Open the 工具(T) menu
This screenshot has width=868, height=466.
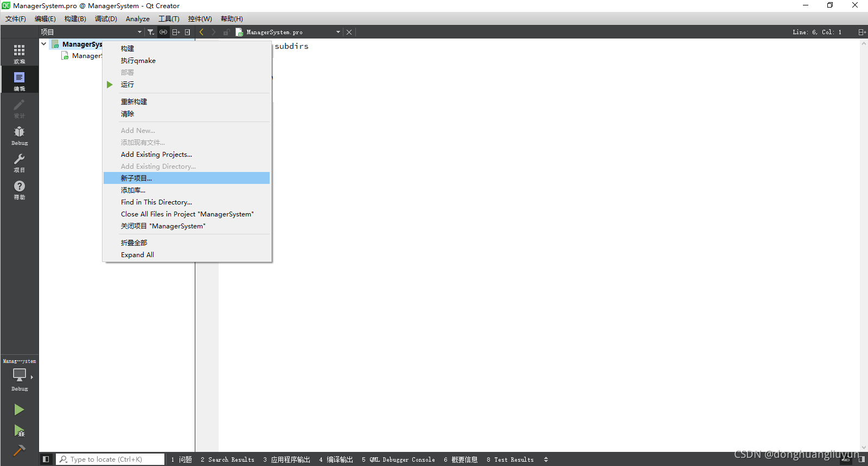169,19
